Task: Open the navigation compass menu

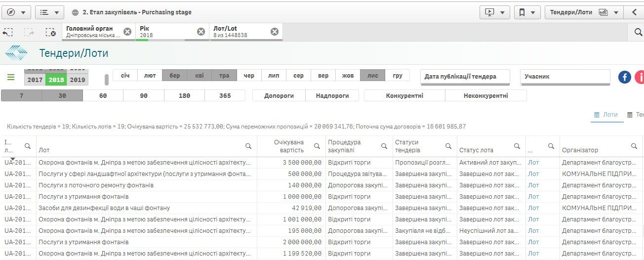Action: pyautogui.click(x=16, y=12)
